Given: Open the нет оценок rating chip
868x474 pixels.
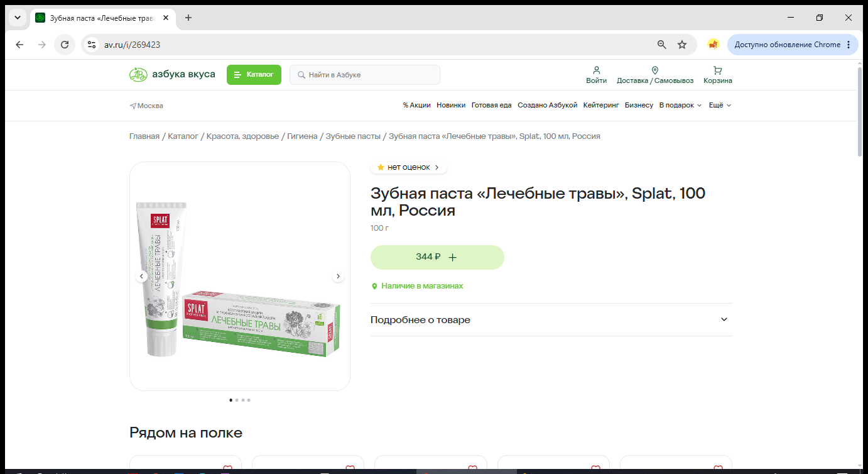Looking at the screenshot, I should coord(409,168).
